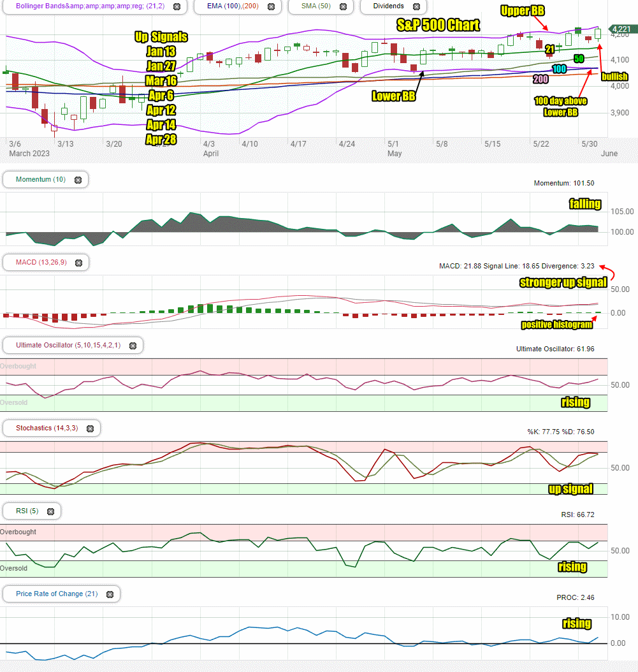Click the 5/30 date label on time axis

(x=589, y=144)
